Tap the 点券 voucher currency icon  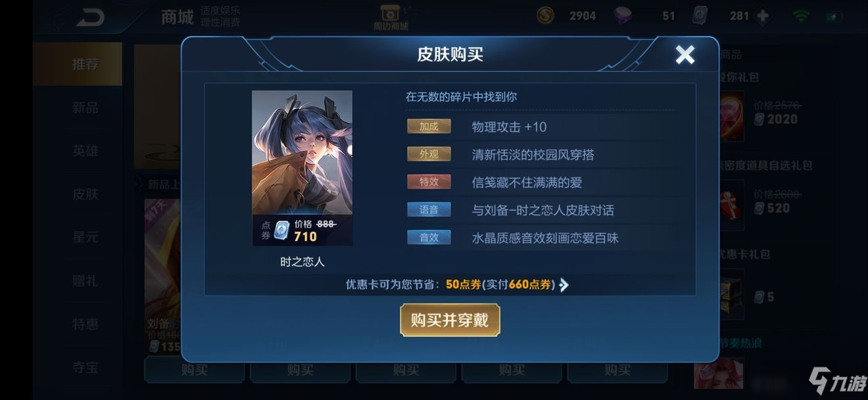point(701,16)
